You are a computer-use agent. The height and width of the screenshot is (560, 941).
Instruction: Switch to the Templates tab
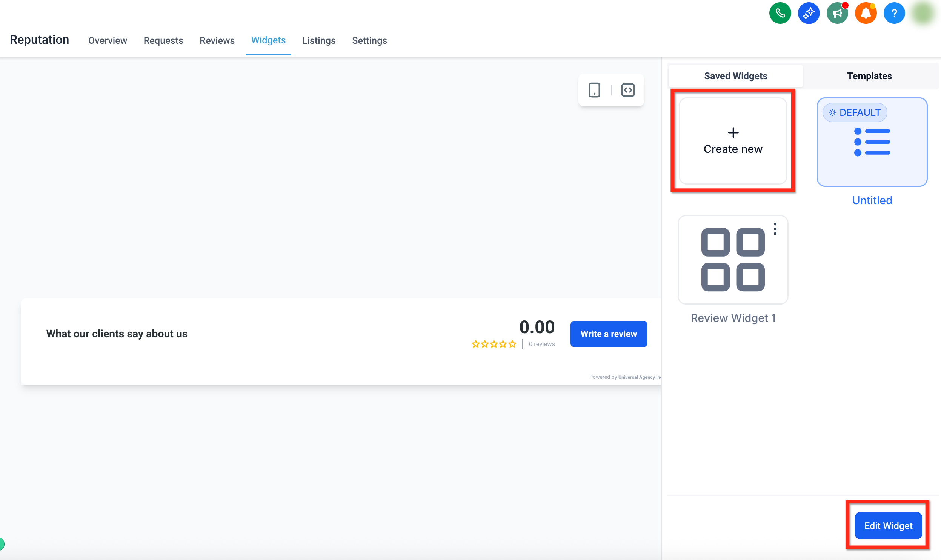pos(869,76)
